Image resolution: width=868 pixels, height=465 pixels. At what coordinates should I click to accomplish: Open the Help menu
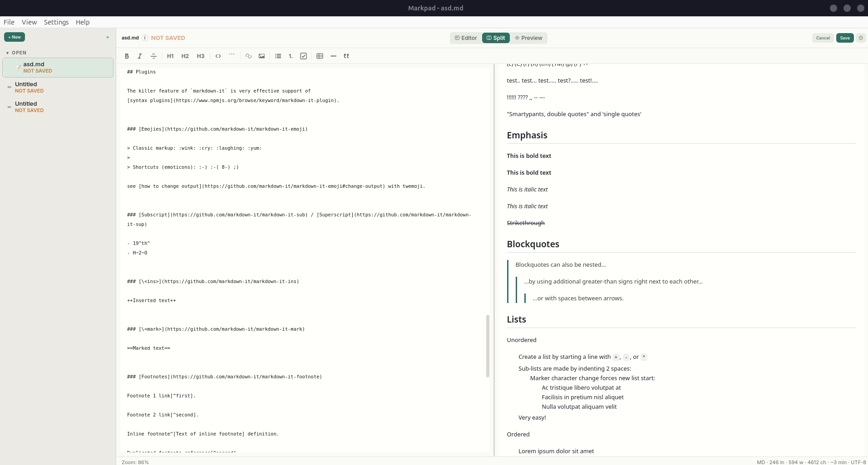point(83,22)
